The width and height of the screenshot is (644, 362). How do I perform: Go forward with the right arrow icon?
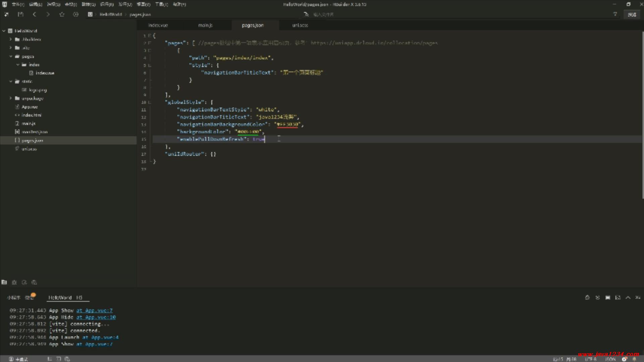click(48, 14)
